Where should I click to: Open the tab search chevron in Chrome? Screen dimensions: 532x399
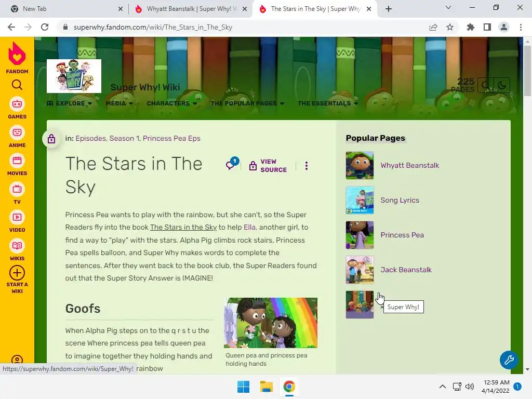click(448, 7)
